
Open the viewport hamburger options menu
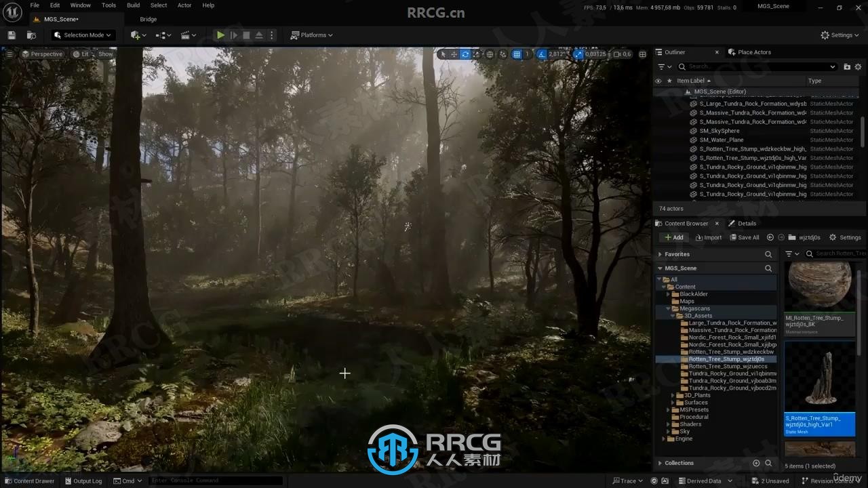(x=9, y=54)
